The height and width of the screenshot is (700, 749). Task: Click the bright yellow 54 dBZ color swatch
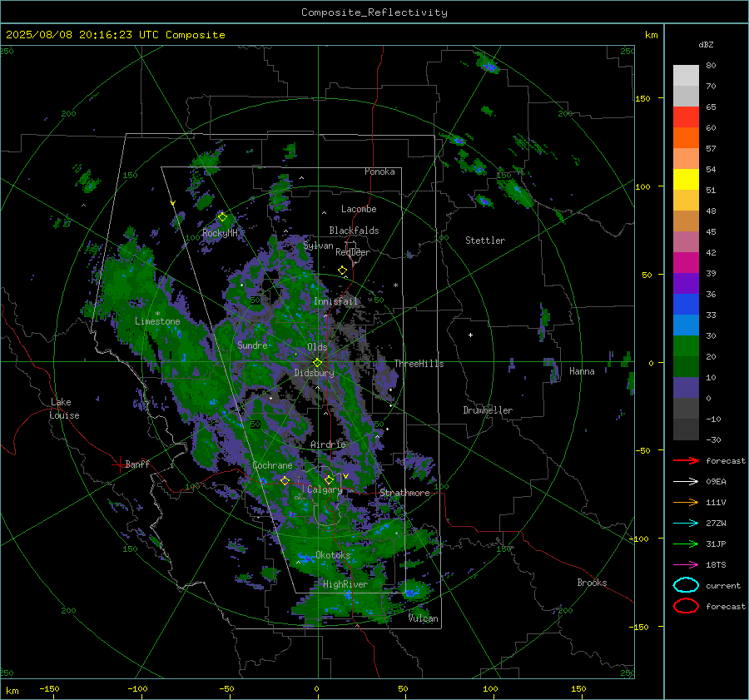click(686, 180)
